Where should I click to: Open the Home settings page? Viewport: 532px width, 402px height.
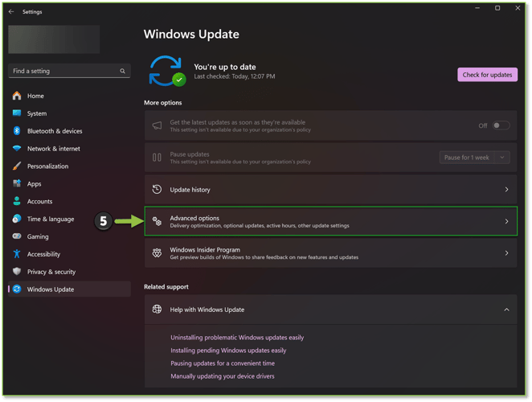69,96
